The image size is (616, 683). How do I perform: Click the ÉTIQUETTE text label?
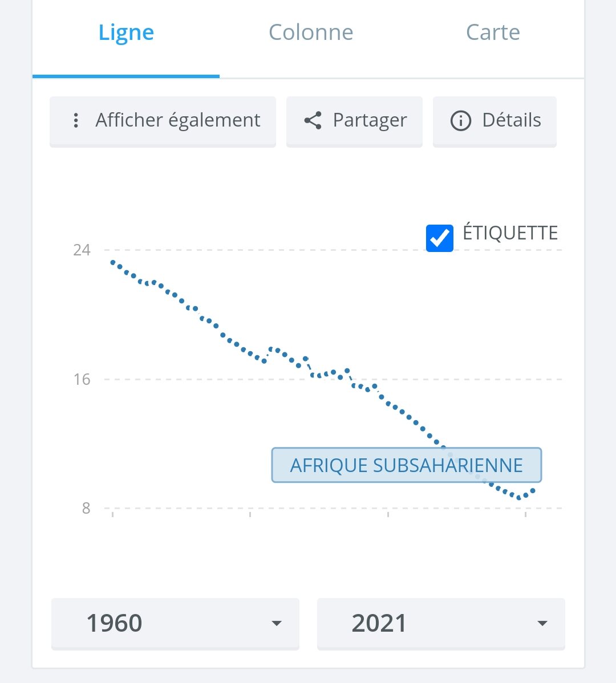click(x=510, y=233)
